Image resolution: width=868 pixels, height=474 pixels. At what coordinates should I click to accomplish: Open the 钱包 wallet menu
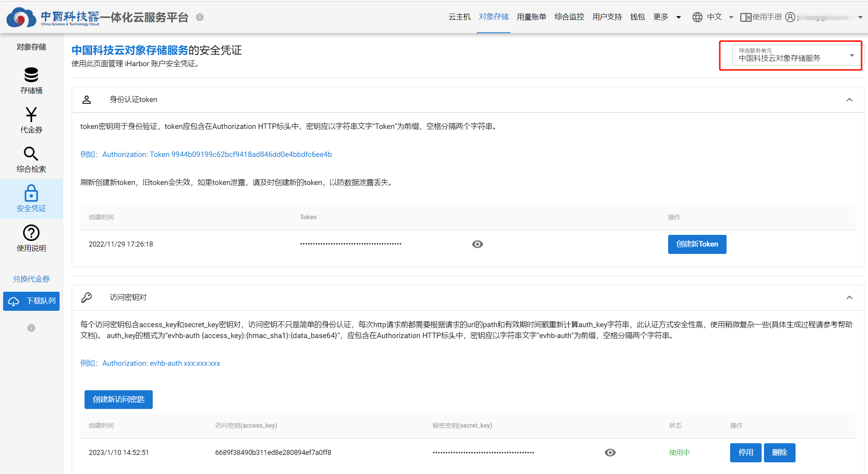point(638,17)
